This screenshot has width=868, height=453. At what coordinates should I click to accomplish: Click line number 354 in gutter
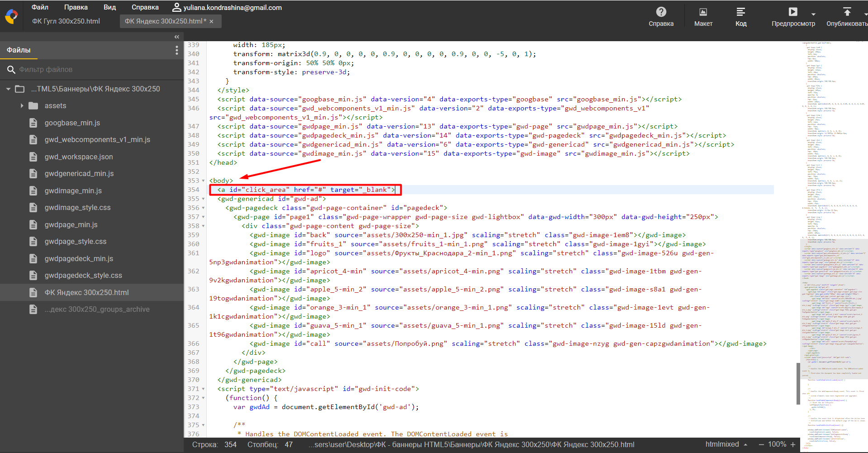[194, 190]
